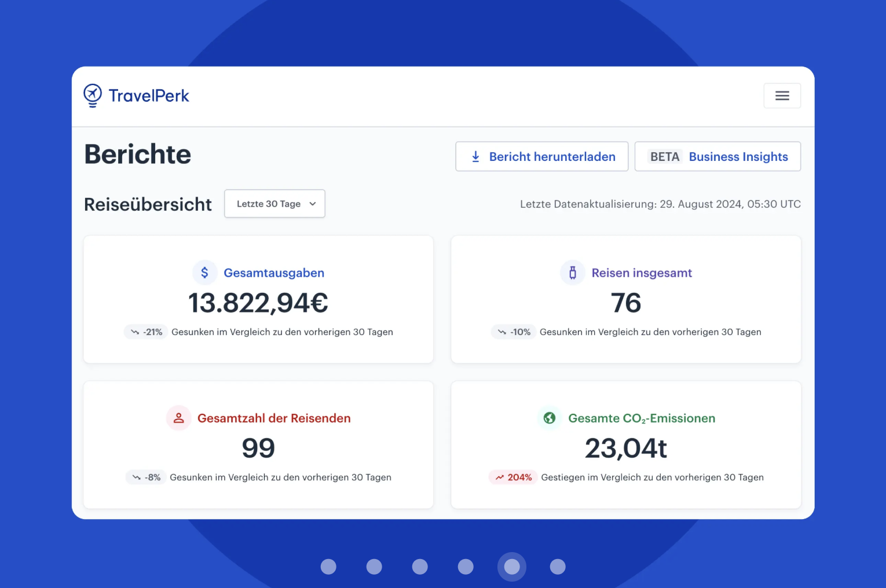Click the Gesamte CO₂-Emissionen title

pos(642,418)
